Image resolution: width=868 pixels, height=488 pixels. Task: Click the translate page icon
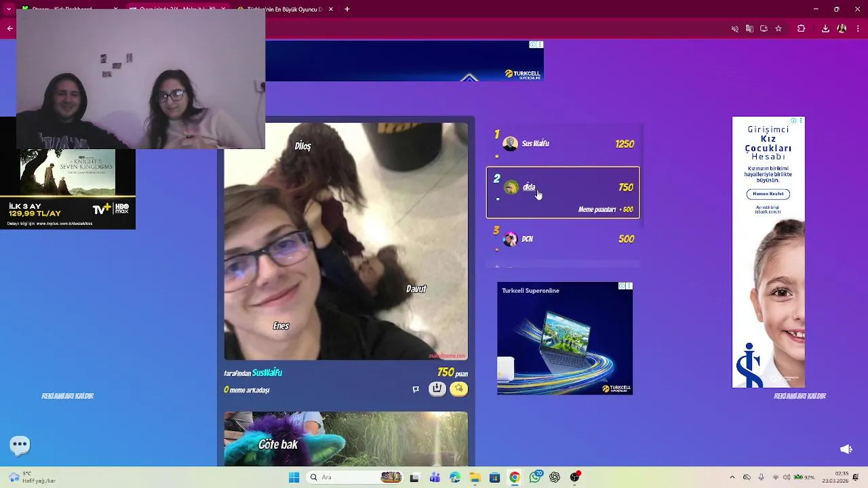(749, 28)
